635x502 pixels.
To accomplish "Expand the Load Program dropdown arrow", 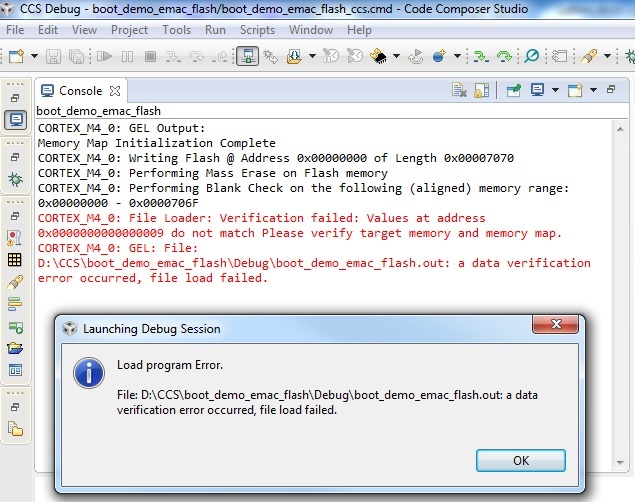I will (312, 56).
